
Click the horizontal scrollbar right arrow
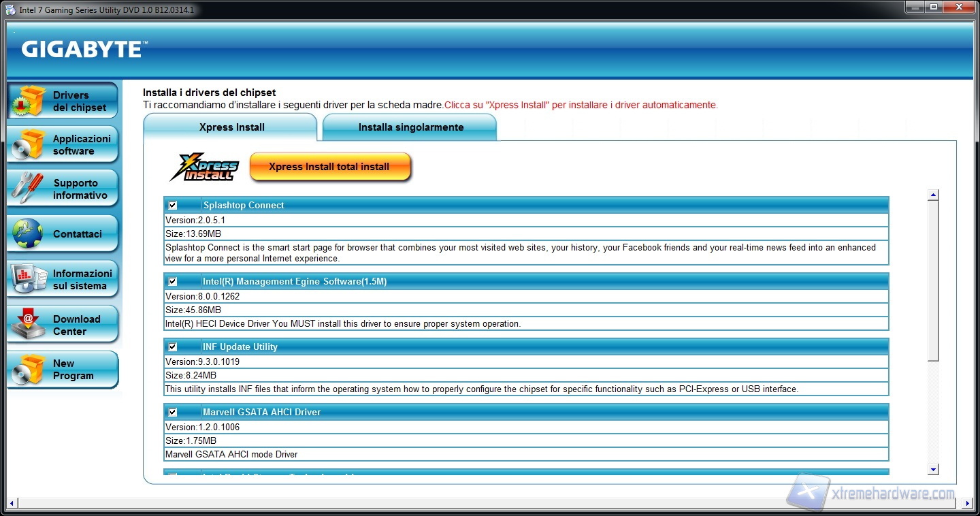point(968,504)
